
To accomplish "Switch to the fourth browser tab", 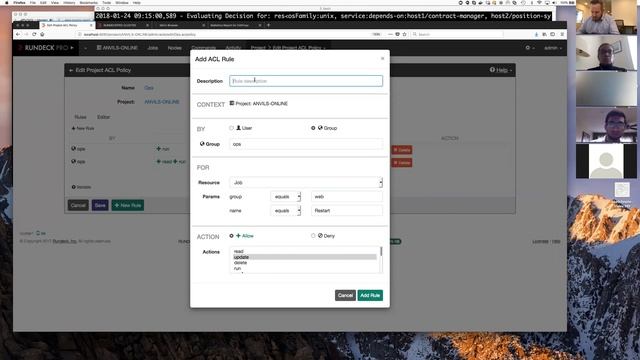I will pos(235,25).
